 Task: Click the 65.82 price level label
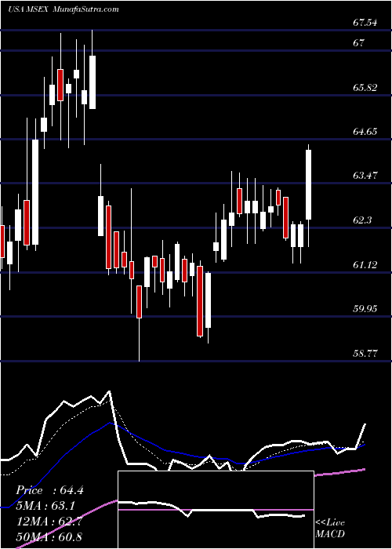(365, 88)
